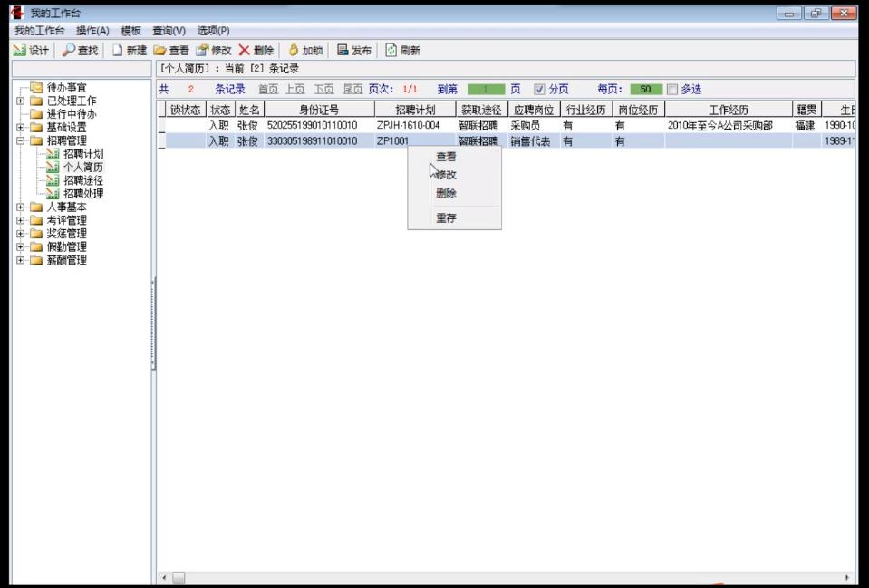
Task: Select the 考评管理 folder
Action: 66,220
